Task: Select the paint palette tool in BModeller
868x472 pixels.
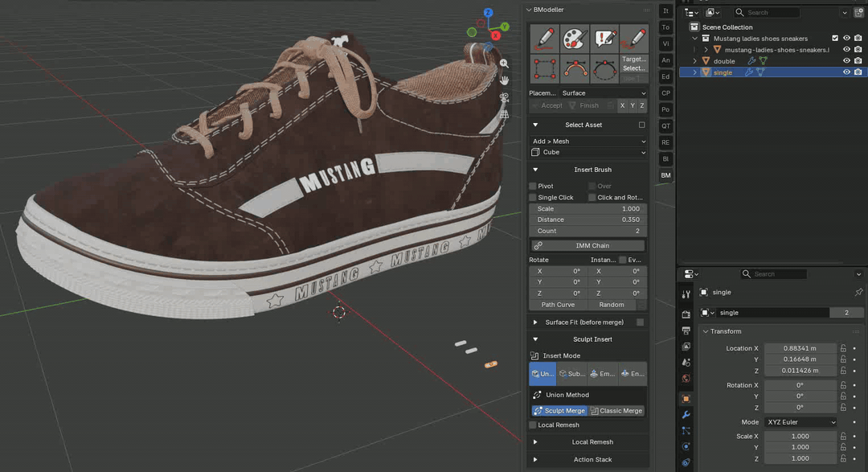Action: 575,39
